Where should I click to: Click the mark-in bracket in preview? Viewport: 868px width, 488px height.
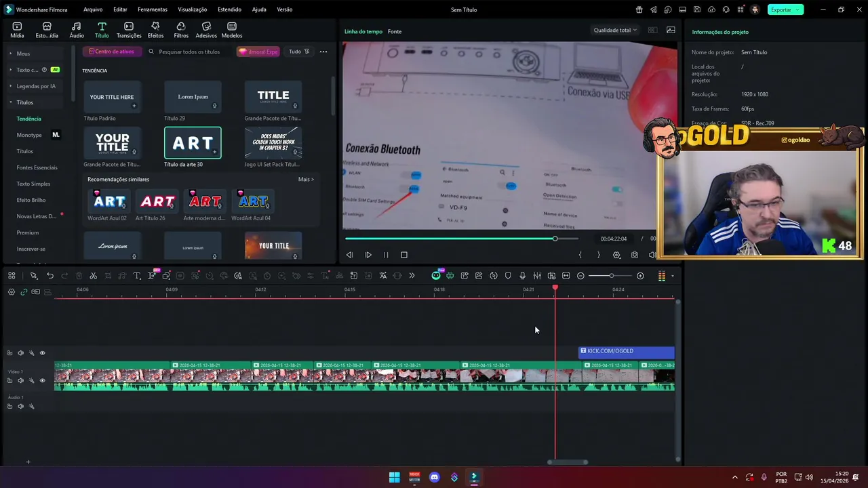click(x=580, y=255)
